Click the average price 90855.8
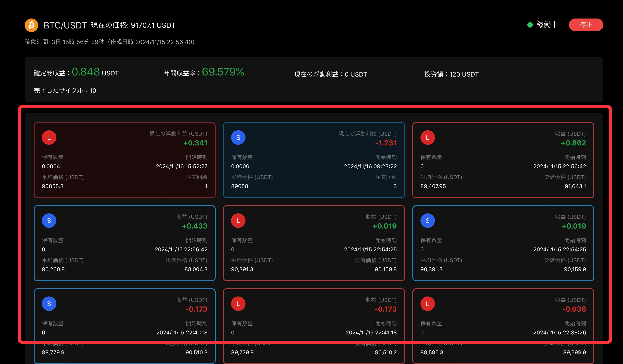The image size is (623, 364). tap(53, 186)
